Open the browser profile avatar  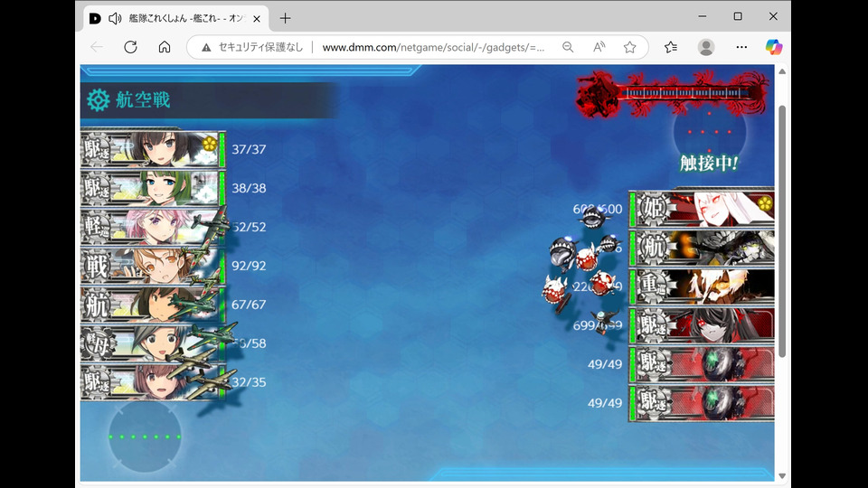706,47
